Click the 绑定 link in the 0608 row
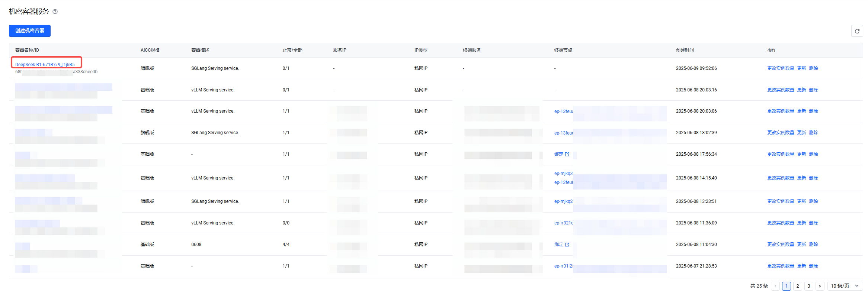 tap(559, 245)
